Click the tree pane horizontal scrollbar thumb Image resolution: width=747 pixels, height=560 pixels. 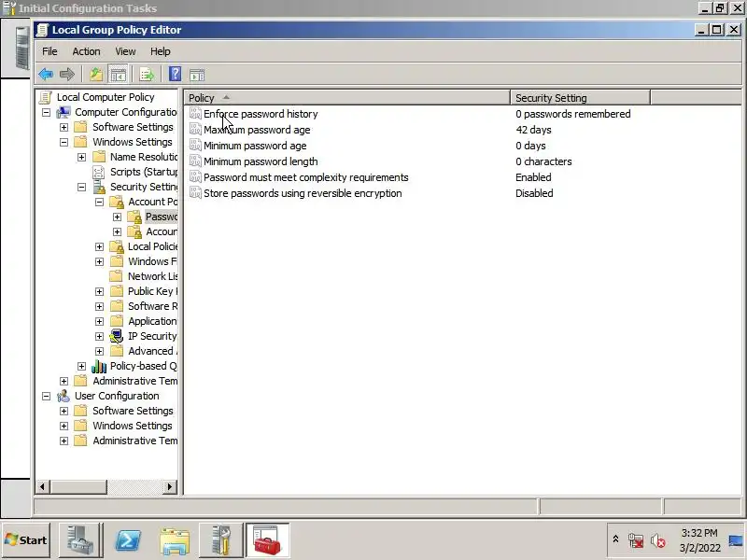click(x=78, y=486)
